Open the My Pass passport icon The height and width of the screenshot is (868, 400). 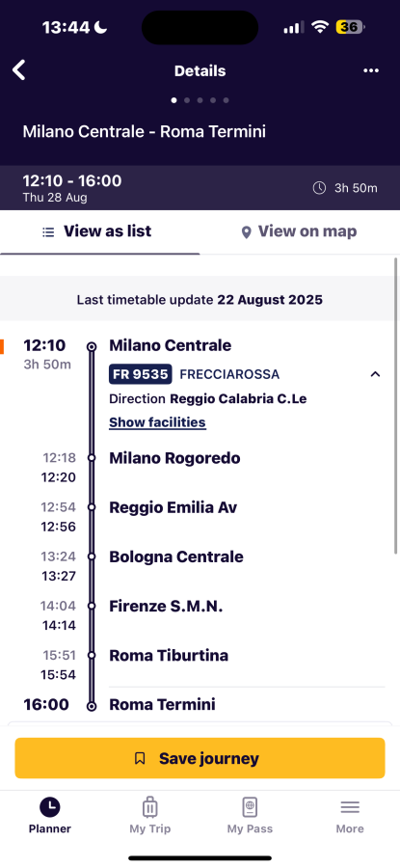pos(250,807)
